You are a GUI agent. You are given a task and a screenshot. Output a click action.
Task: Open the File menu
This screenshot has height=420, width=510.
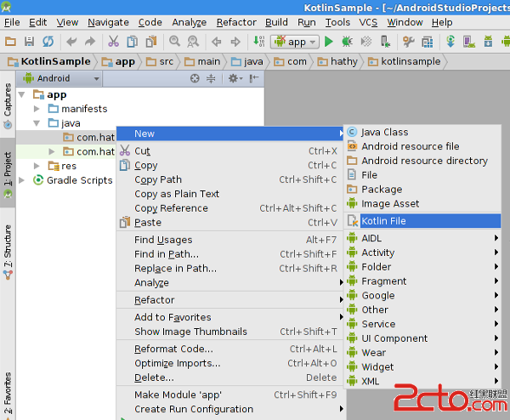coord(12,22)
